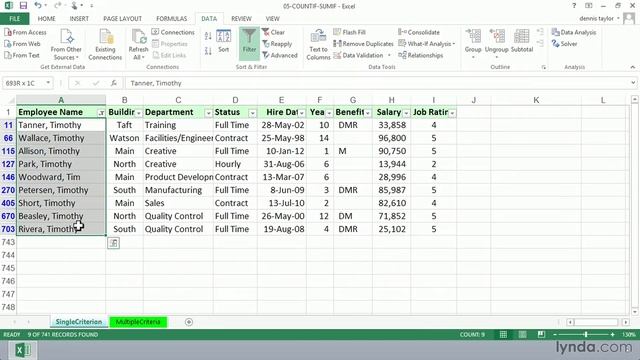Click the Group outline button
The image size is (640, 360).
click(473, 44)
